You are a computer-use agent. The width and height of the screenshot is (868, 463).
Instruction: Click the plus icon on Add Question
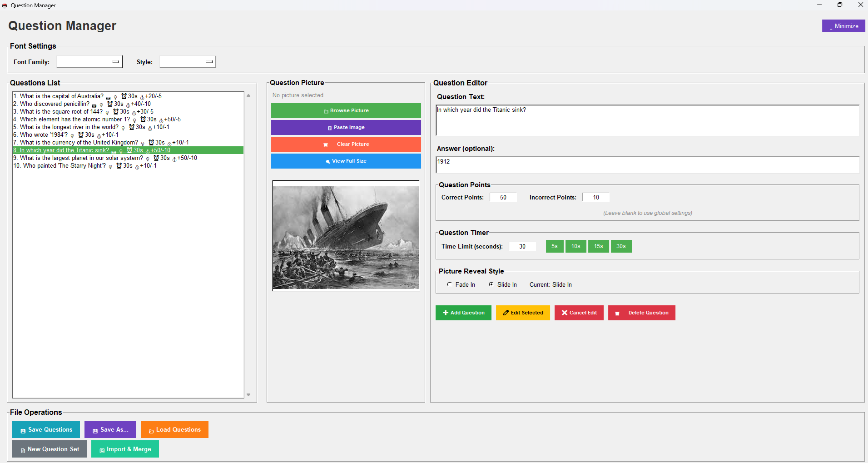pos(445,313)
